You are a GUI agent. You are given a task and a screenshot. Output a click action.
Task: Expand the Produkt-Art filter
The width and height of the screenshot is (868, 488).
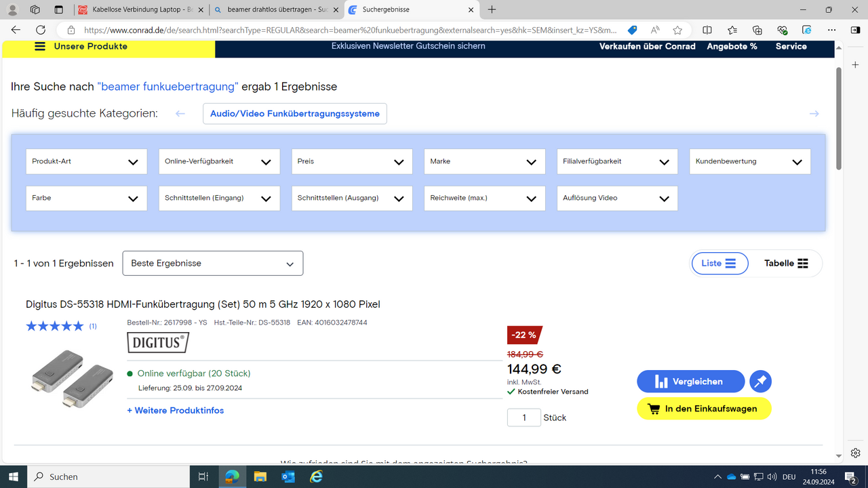[x=86, y=161]
